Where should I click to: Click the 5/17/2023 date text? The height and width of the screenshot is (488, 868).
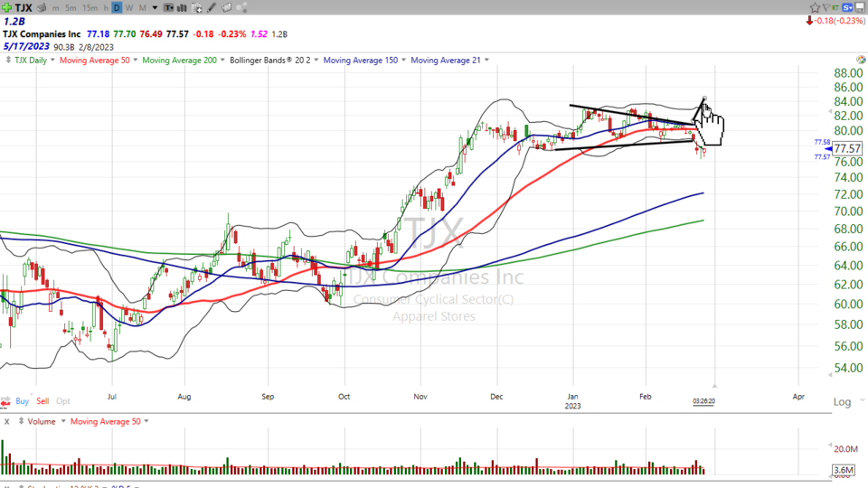point(26,46)
